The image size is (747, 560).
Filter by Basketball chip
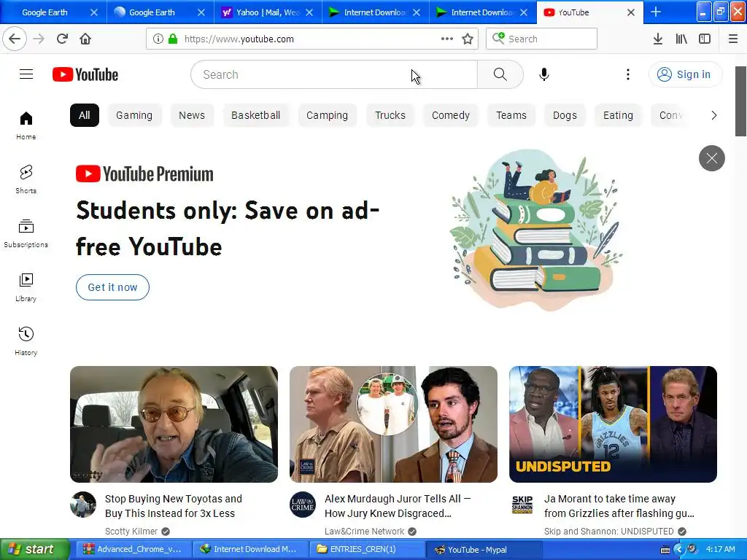point(256,115)
